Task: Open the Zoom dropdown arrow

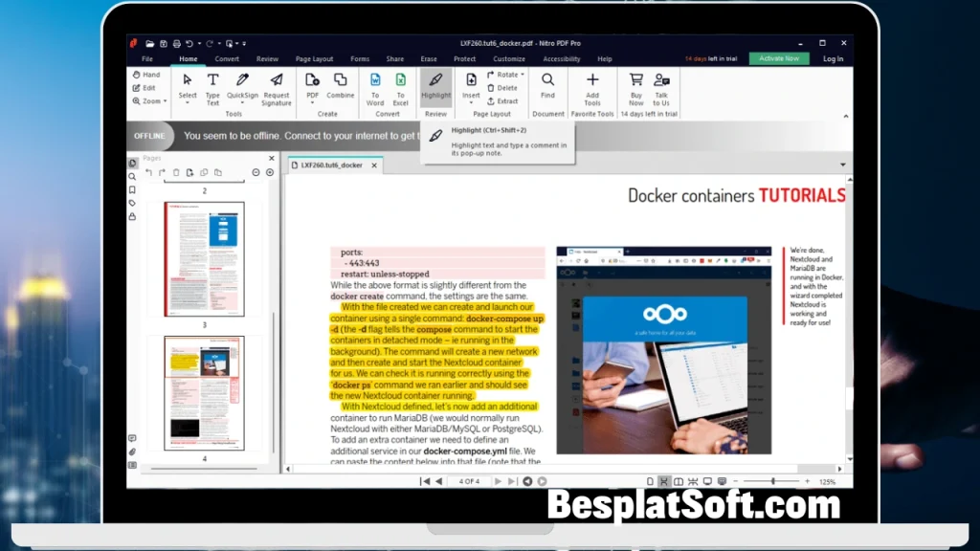Action: tap(165, 100)
